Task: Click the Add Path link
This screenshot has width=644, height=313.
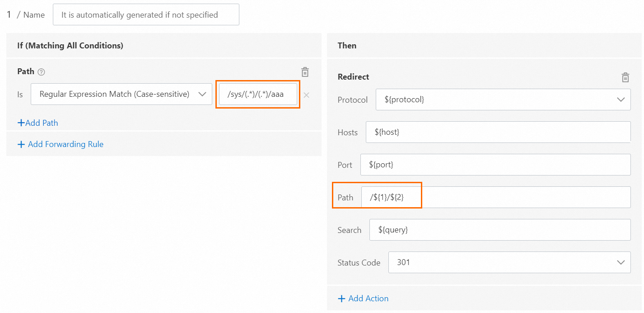Action: (x=42, y=123)
